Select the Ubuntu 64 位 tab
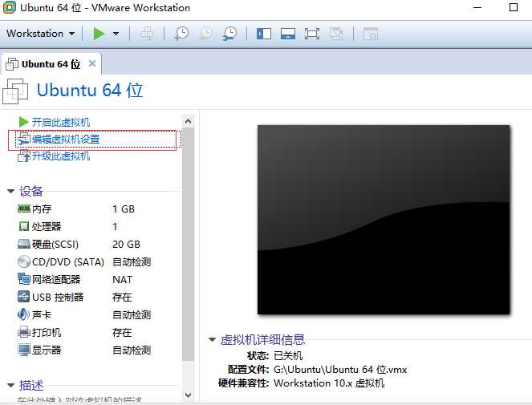Image resolution: width=532 pixels, height=405 pixels. [51, 64]
